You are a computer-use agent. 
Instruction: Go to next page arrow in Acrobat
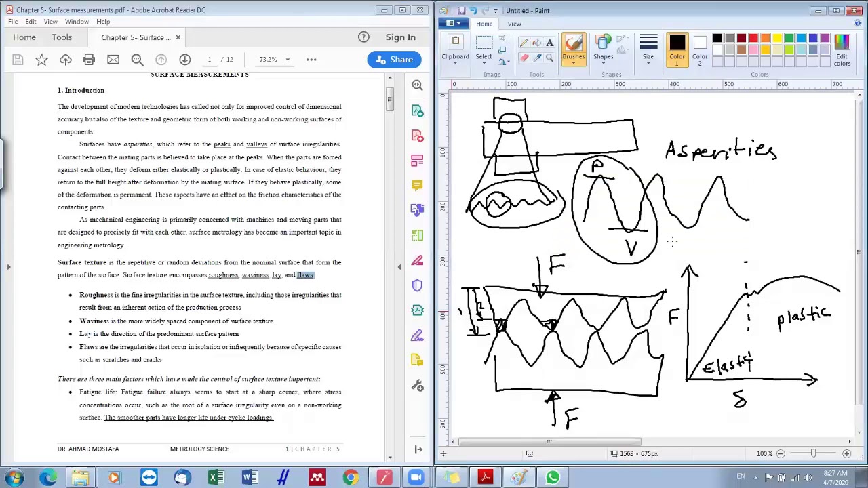185,60
